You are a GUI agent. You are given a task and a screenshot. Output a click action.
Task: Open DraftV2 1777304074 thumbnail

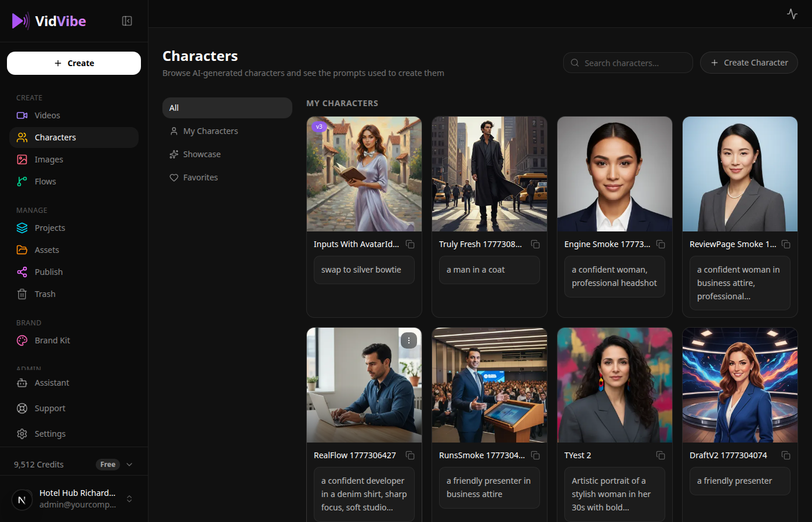(740, 385)
